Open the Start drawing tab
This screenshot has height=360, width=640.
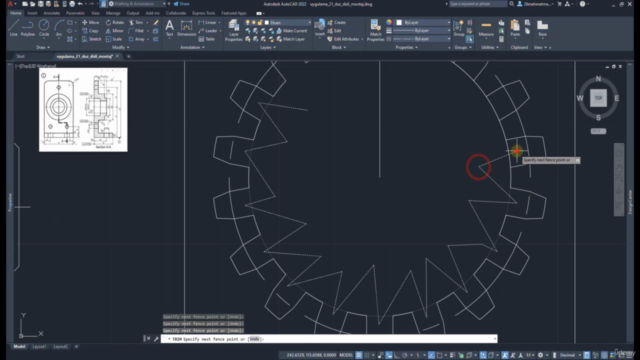pyautogui.click(x=20, y=56)
